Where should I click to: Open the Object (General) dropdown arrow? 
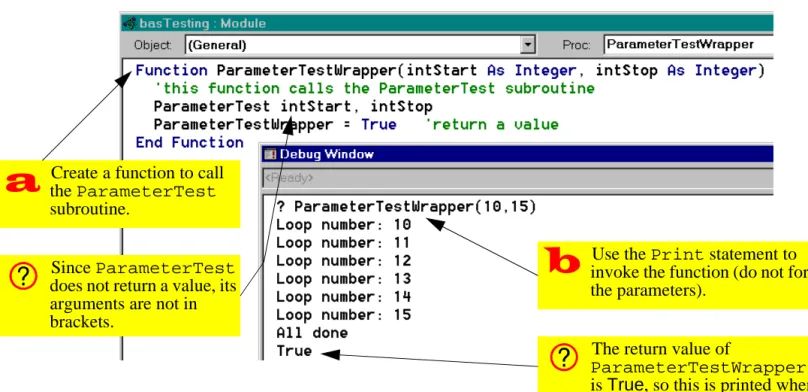527,45
